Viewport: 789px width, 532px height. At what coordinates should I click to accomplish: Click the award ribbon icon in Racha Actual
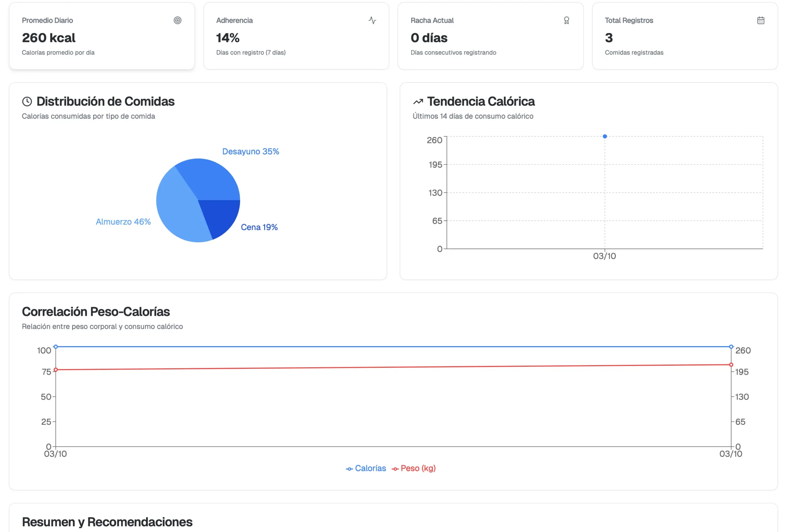tap(566, 20)
